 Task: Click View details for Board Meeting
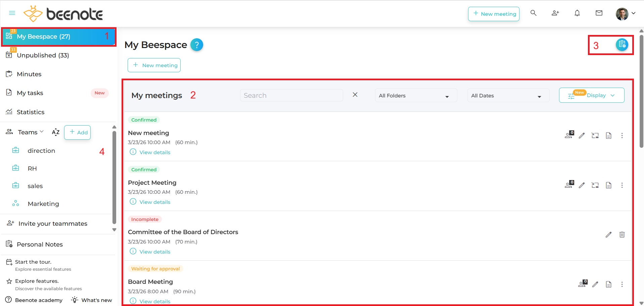(x=155, y=301)
